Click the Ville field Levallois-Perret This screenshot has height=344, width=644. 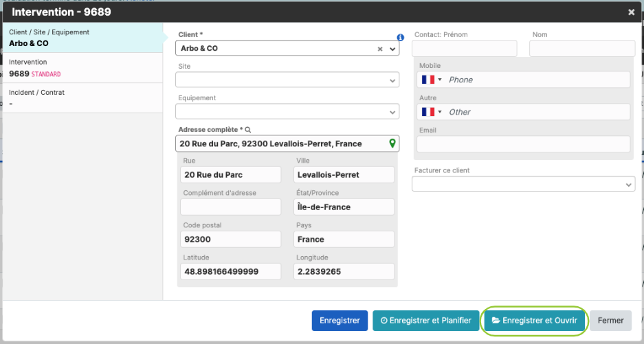344,174
